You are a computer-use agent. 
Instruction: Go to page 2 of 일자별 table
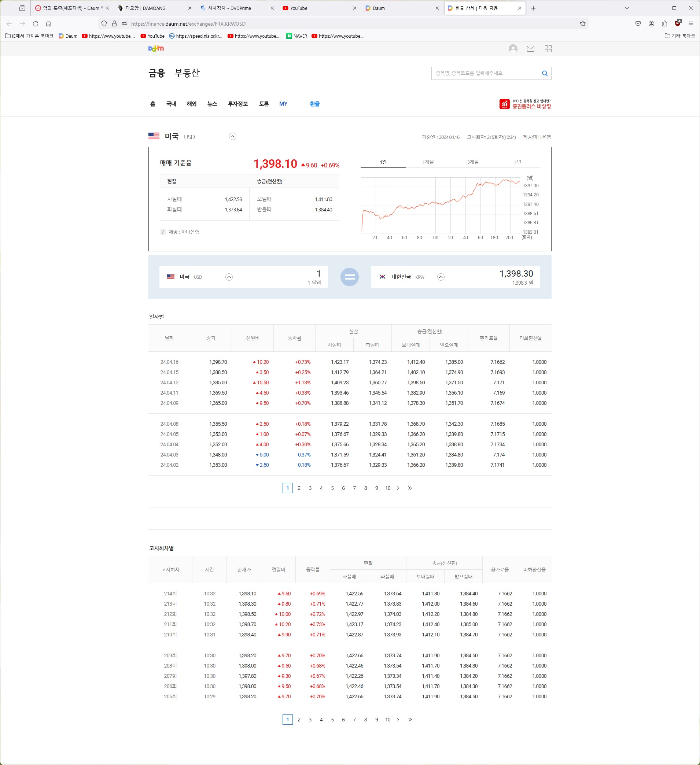click(x=299, y=488)
